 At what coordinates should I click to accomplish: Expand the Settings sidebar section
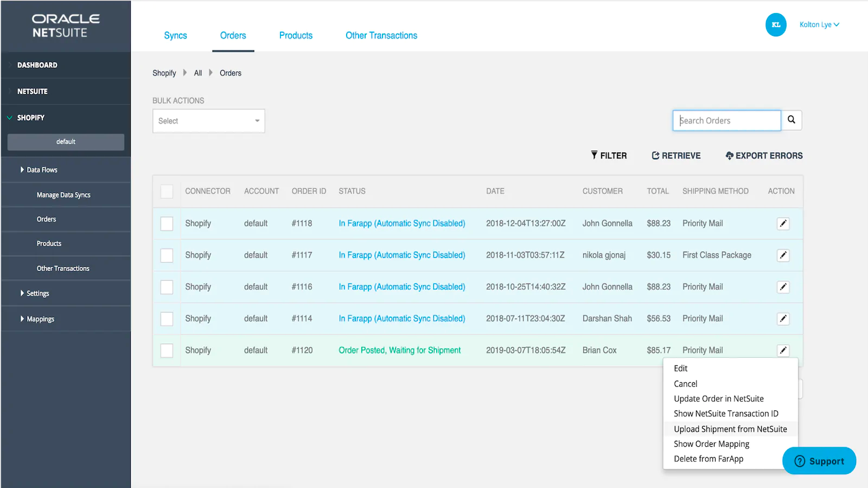coord(35,293)
